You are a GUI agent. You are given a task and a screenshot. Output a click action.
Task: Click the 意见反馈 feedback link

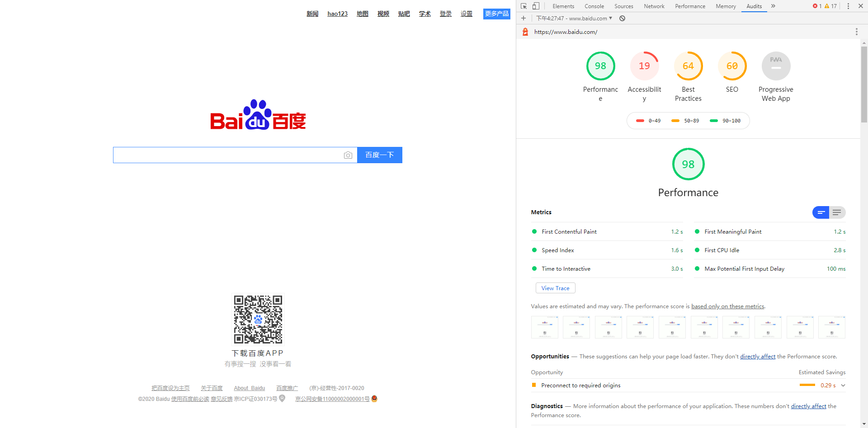pyautogui.click(x=222, y=399)
